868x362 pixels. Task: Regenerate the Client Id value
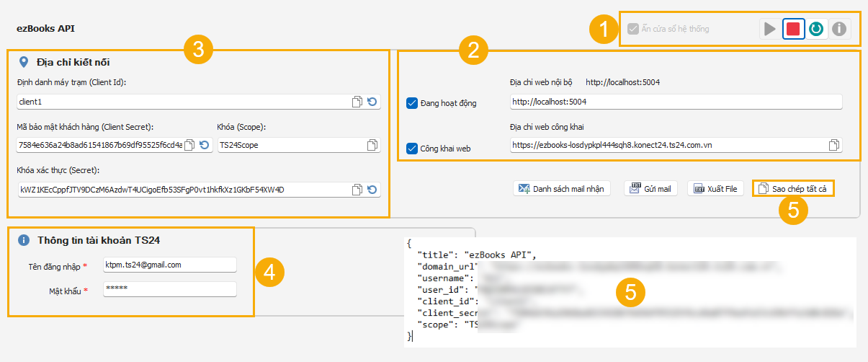click(372, 102)
